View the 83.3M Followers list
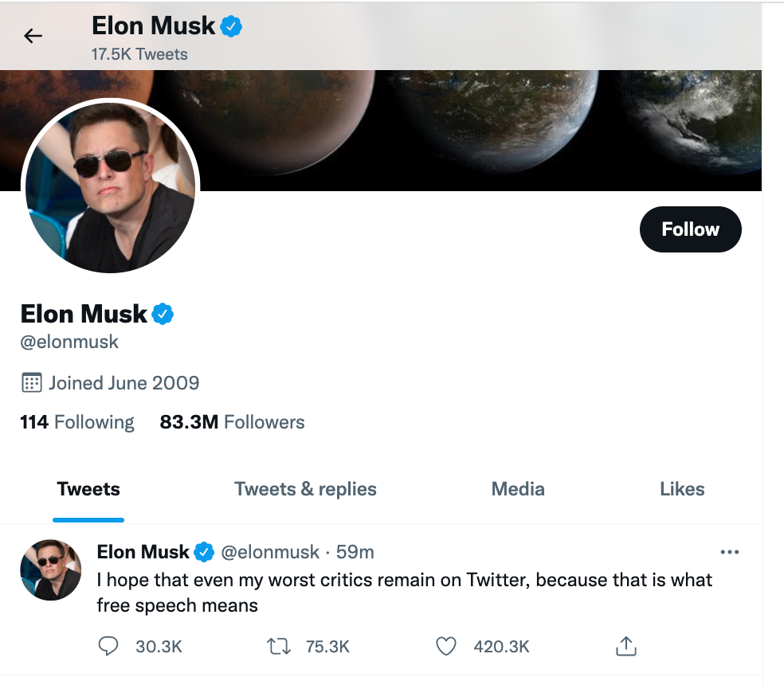Screen dimensions: 784x685 coord(232,422)
